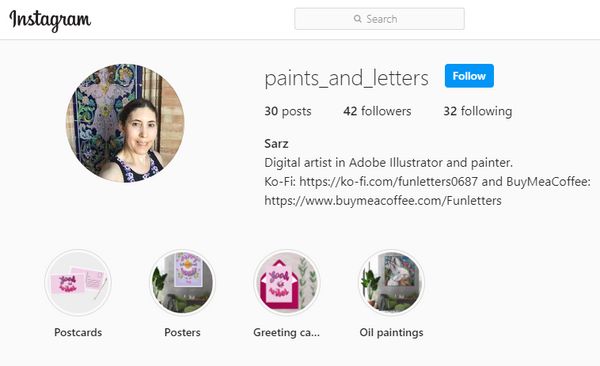Select the Oil paintings label text

pos(391,333)
